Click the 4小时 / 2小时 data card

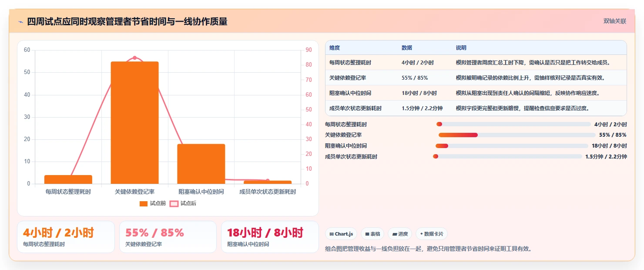66,237
